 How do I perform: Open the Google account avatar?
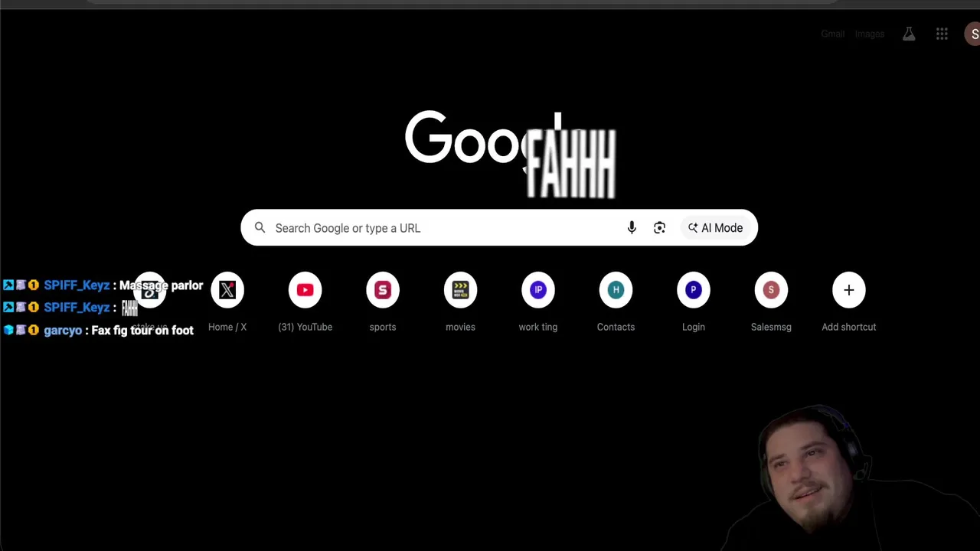tap(973, 34)
